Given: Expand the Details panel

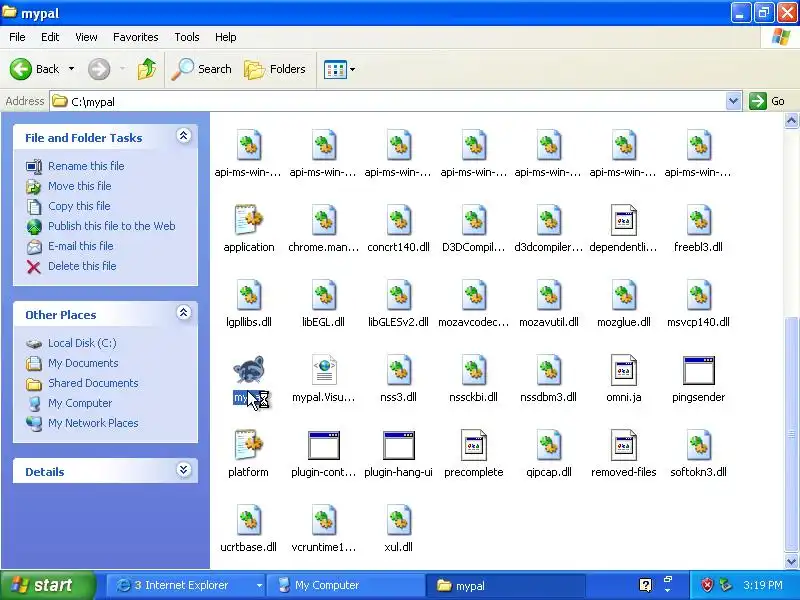Looking at the screenshot, I should (184, 470).
